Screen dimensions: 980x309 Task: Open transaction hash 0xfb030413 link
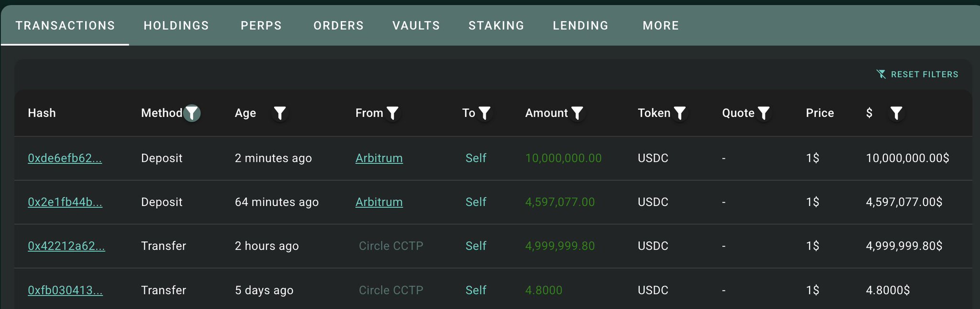point(65,290)
